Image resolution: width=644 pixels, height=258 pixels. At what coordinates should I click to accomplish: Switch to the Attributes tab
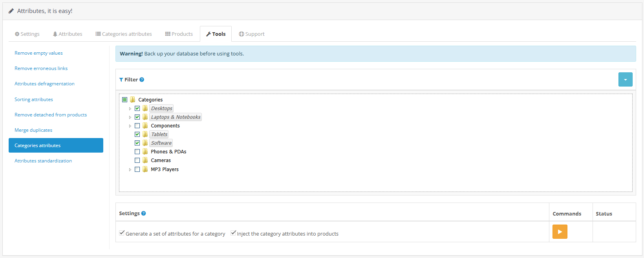tap(68, 34)
